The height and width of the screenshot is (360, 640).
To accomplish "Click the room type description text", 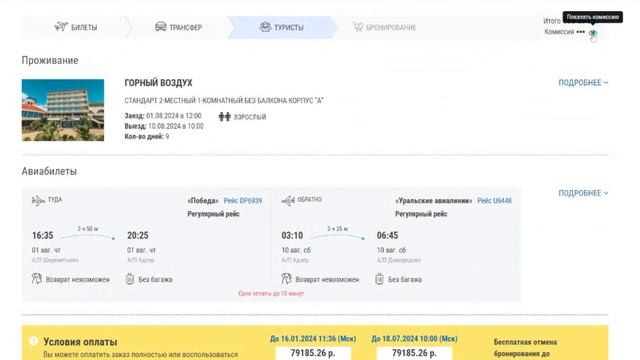I will point(224,100).
